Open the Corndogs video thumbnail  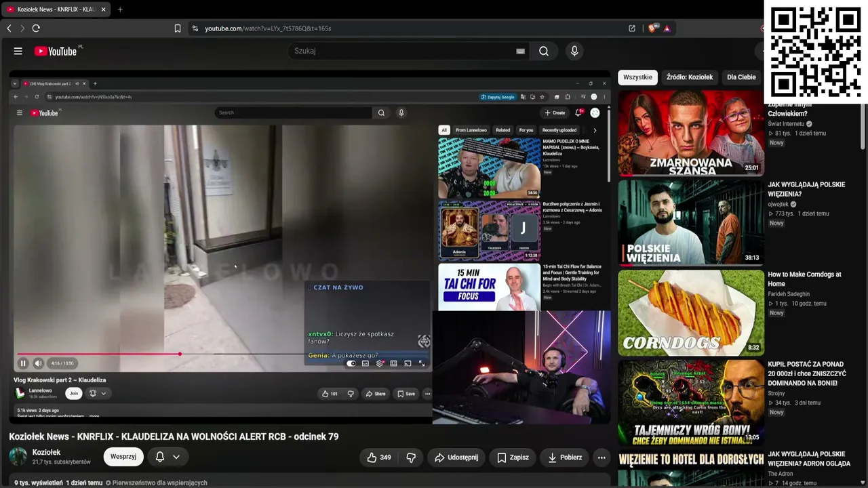pyautogui.click(x=690, y=313)
